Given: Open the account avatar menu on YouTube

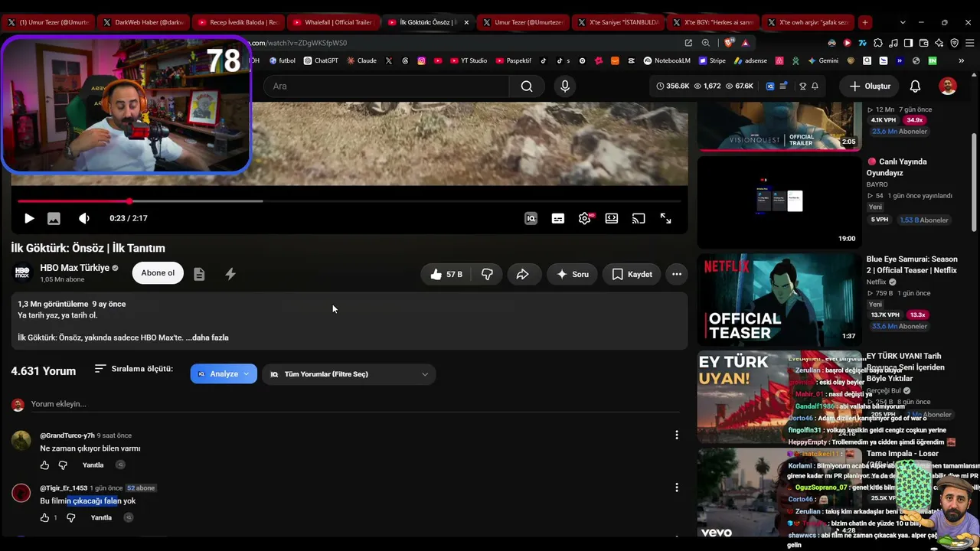Looking at the screenshot, I should 948,86.
